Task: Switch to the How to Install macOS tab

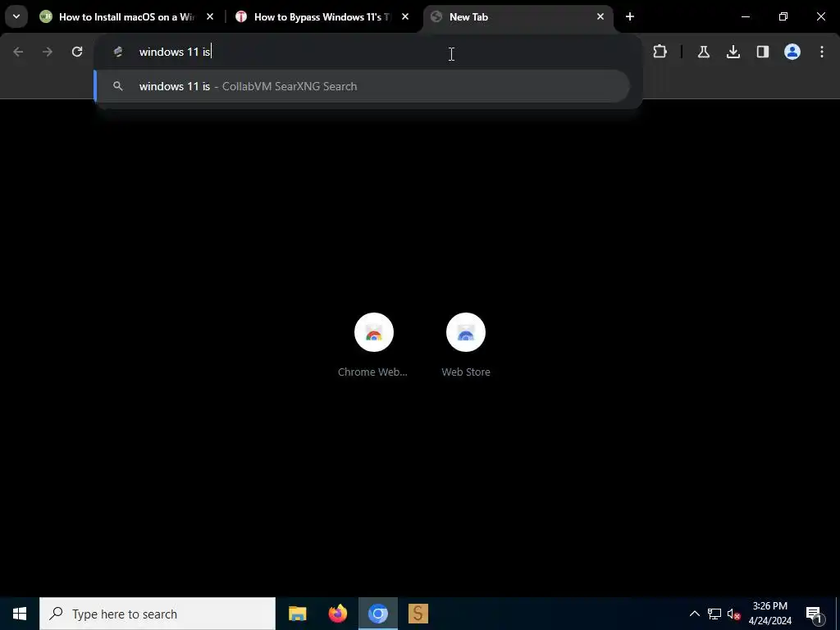Action: pyautogui.click(x=127, y=16)
